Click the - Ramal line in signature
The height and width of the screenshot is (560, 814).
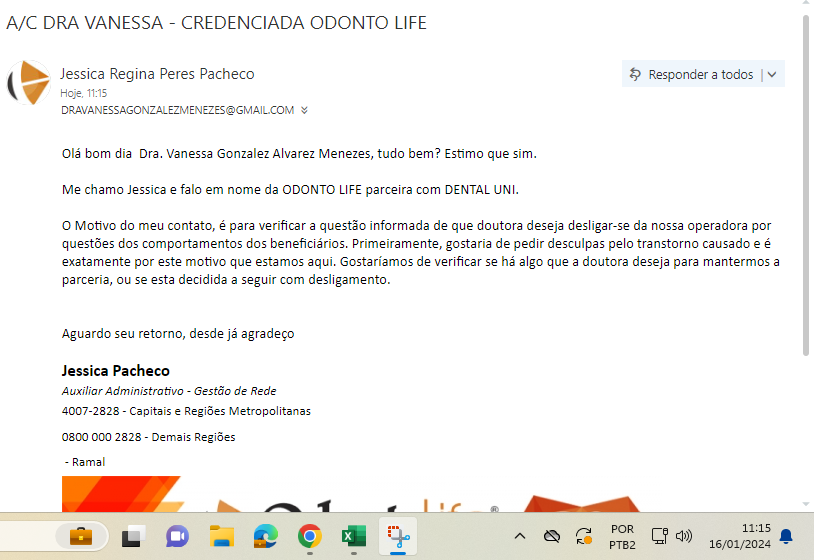[x=85, y=462]
